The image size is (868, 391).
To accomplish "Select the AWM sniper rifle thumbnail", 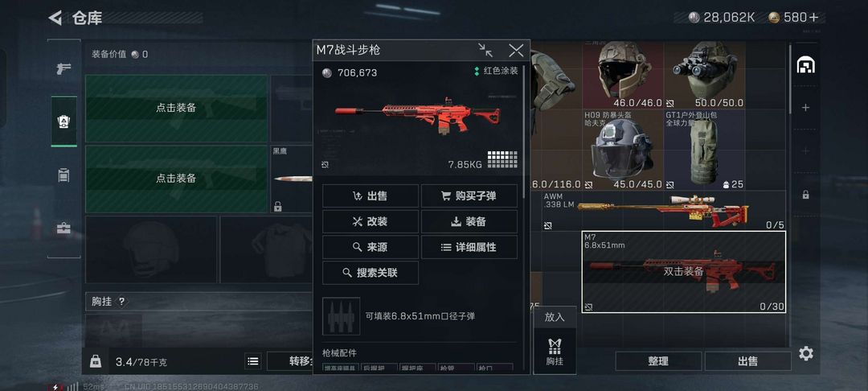I will [x=663, y=211].
